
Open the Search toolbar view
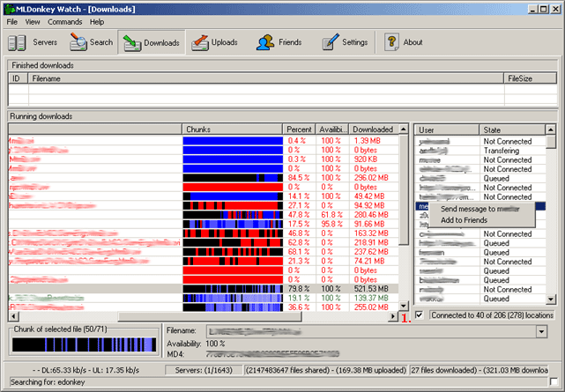point(92,42)
